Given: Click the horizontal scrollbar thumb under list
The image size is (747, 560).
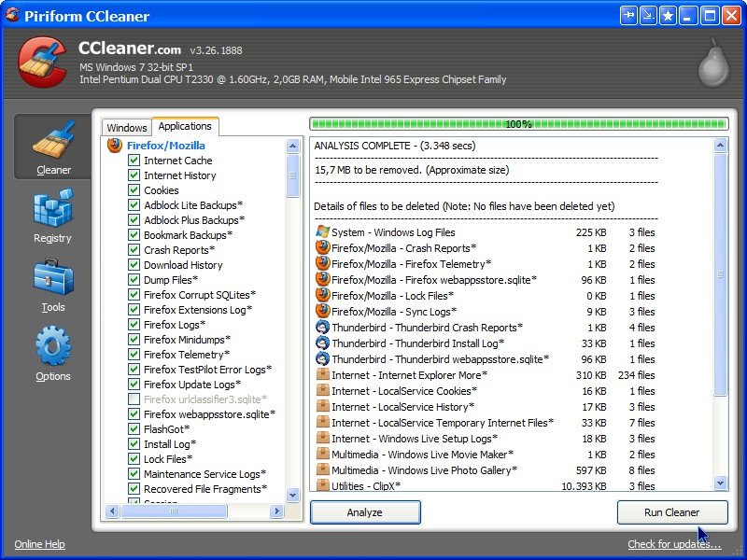Looking at the screenshot, I should tap(174, 511).
